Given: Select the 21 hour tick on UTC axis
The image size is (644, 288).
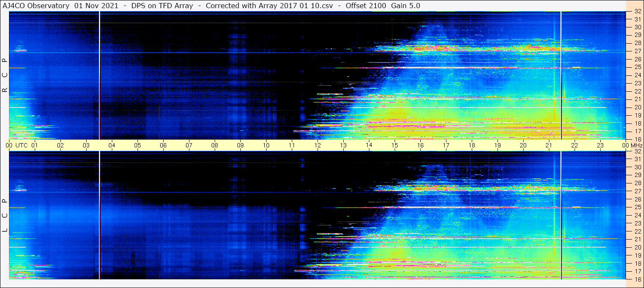Looking at the screenshot, I should (549, 145).
